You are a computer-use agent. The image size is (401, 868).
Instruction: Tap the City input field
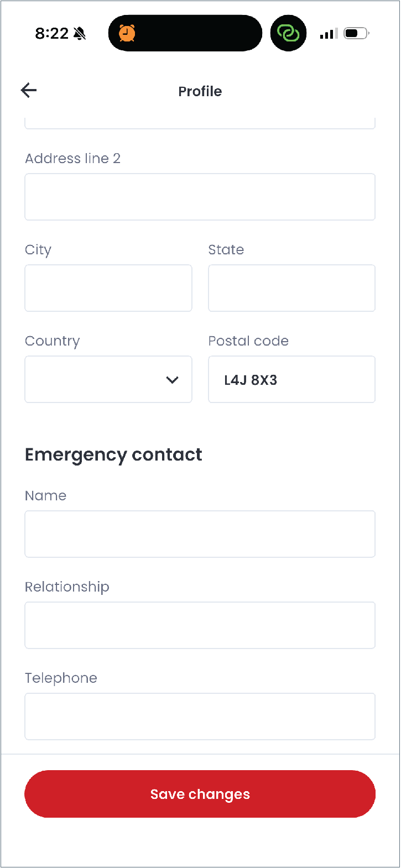coord(108,288)
